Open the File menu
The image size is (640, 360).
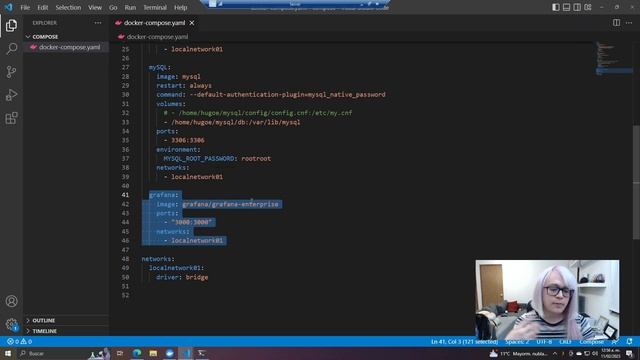tap(25, 7)
